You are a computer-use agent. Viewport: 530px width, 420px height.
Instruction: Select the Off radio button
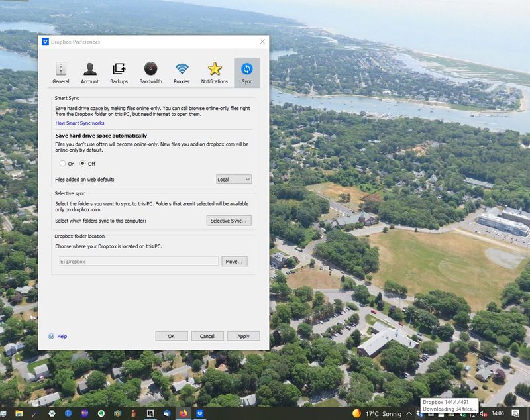click(82, 164)
